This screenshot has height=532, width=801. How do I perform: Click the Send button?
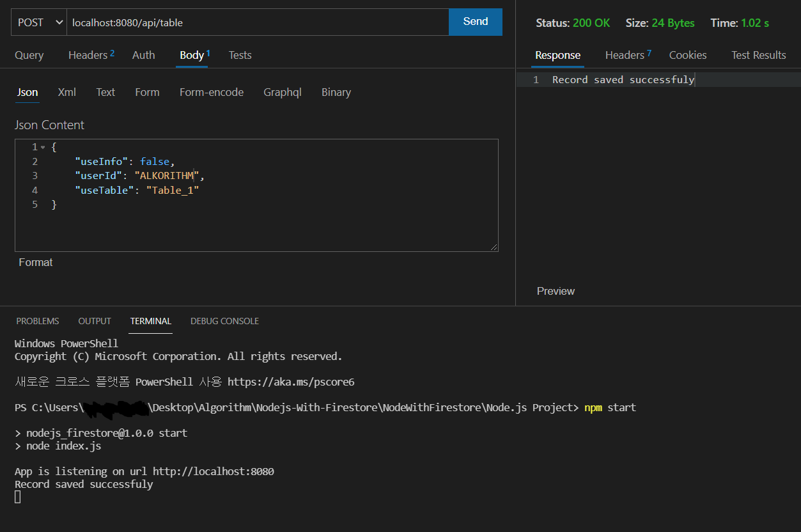(475, 21)
